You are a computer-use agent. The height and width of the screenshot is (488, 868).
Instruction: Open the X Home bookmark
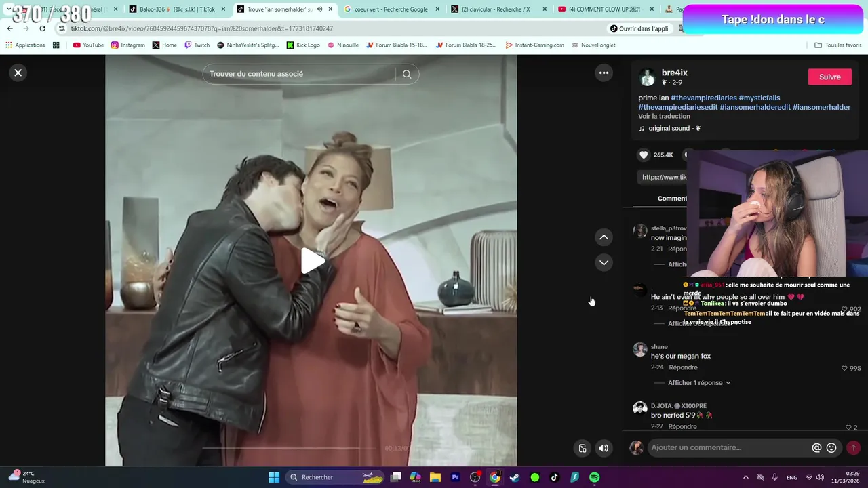point(165,45)
